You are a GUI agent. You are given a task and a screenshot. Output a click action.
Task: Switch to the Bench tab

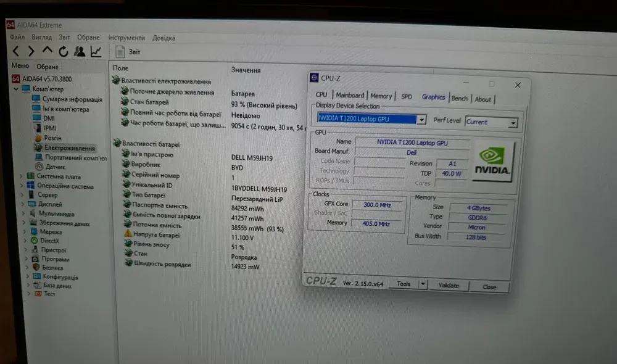click(x=459, y=98)
